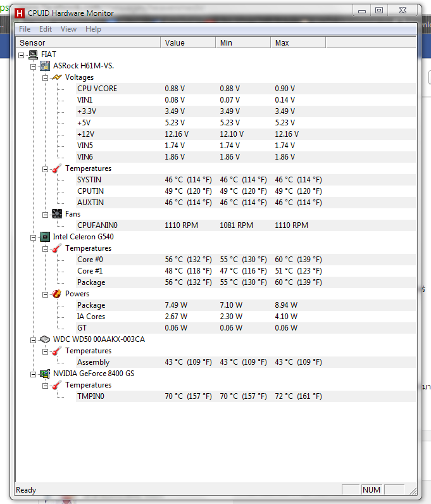Viewport: 431px width, 504px height.
Task: Select the Assembly temperature row
Action: click(x=246, y=362)
